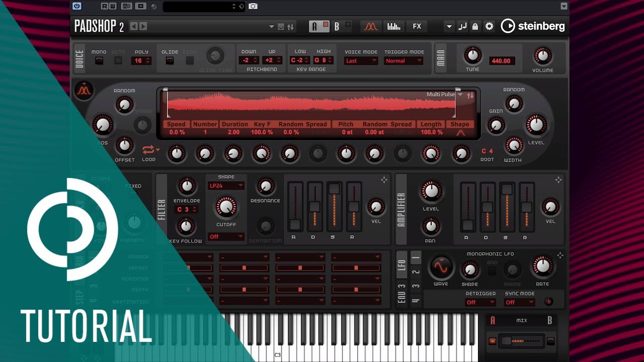The image size is (644, 362).
Task: Open the arpeggiator step page icon
Action: coord(394,26)
